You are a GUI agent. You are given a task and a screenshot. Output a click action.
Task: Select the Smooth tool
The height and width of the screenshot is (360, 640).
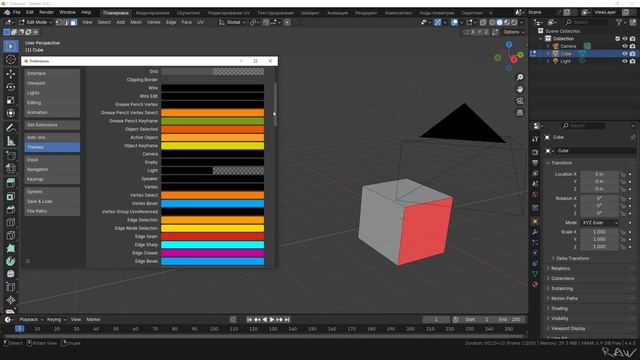tap(11, 274)
